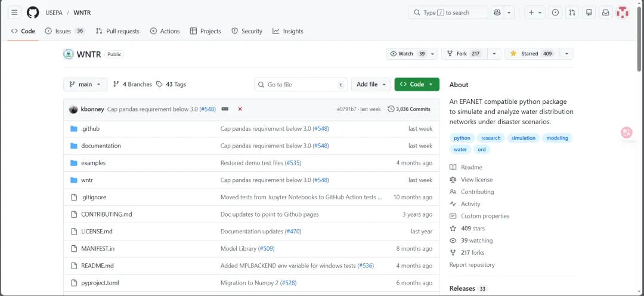Expand the main branch selector dropdown
The image size is (644, 296).
point(85,84)
